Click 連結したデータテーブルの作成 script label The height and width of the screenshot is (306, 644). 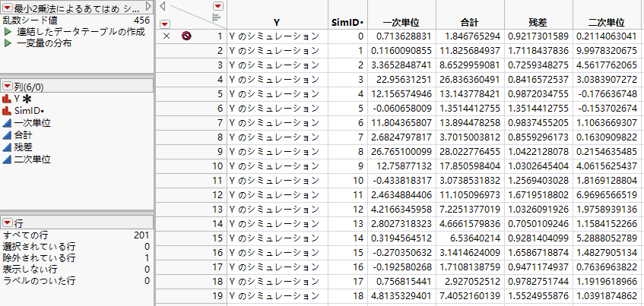pyautogui.click(x=81, y=32)
